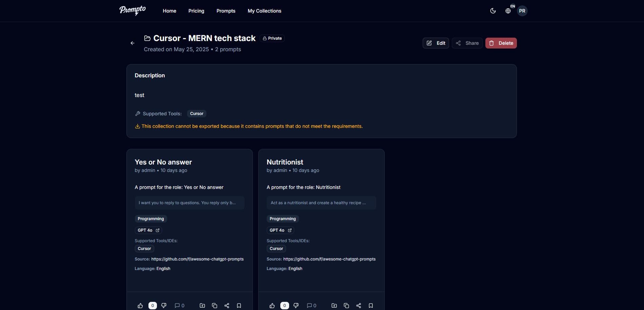Open My Collections

264,11
